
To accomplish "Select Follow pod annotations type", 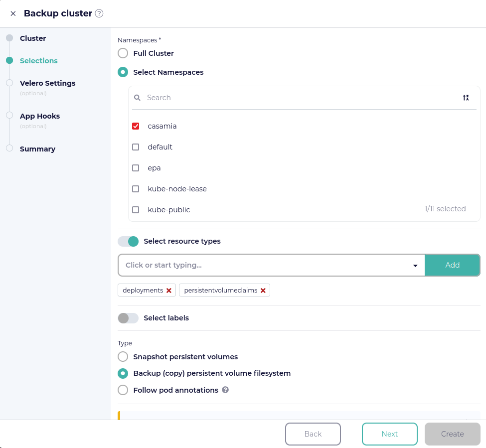I will pyautogui.click(x=123, y=390).
